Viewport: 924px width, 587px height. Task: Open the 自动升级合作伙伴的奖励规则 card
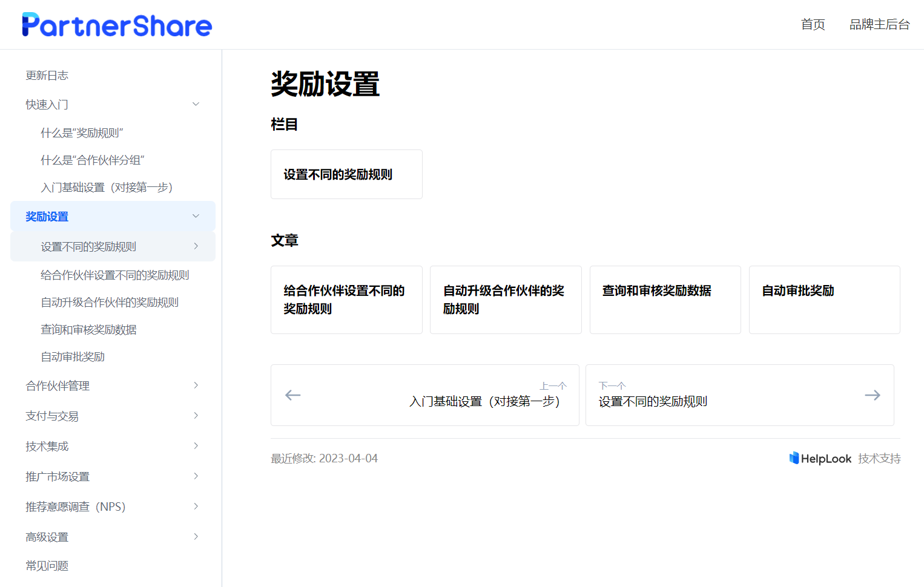click(506, 300)
